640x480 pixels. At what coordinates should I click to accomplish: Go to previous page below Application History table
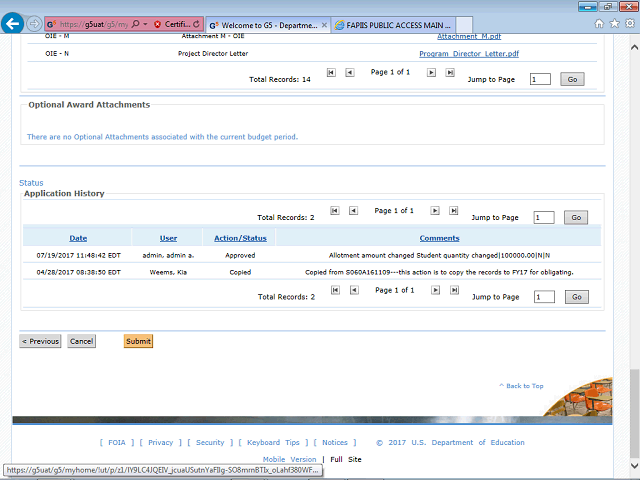352,291
